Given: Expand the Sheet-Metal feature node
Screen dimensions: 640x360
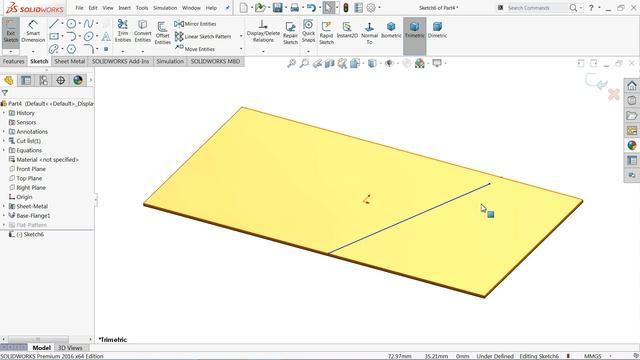Looking at the screenshot, I should point(4,206).
